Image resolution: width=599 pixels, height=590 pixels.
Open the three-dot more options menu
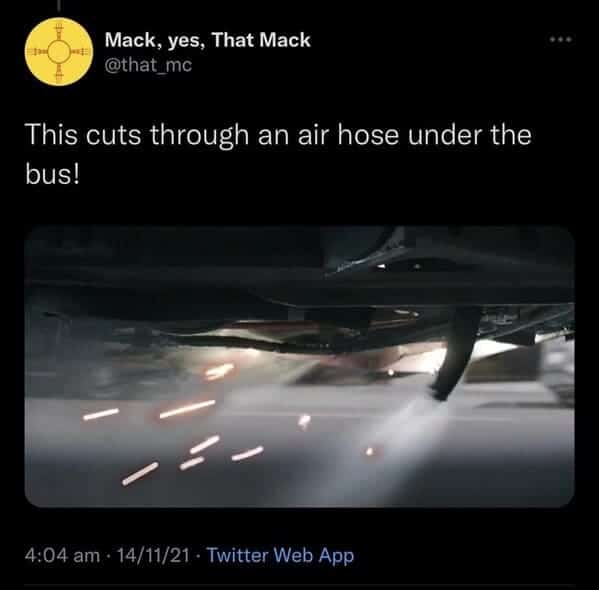click(560, 39)
